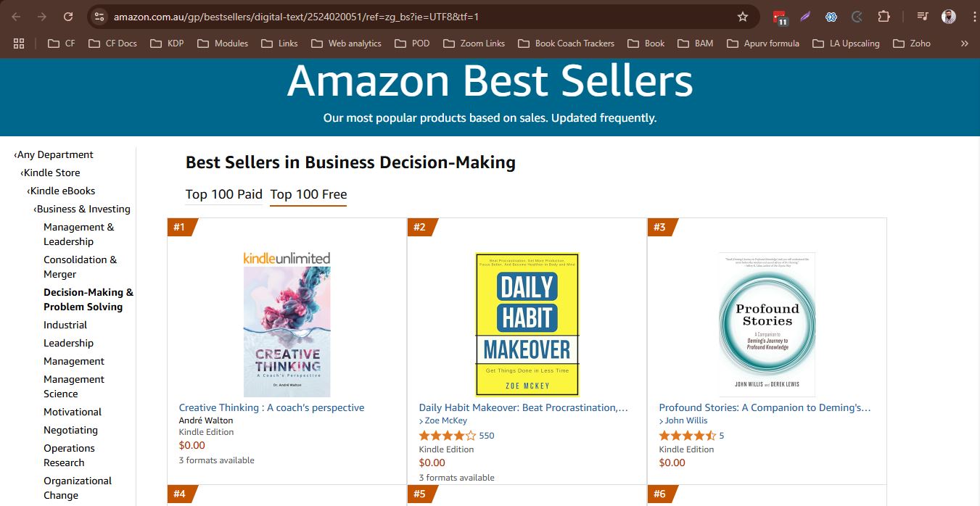
Task: Open the 550 ratings for Daily Habit Makeover
Action: [487, 436]
